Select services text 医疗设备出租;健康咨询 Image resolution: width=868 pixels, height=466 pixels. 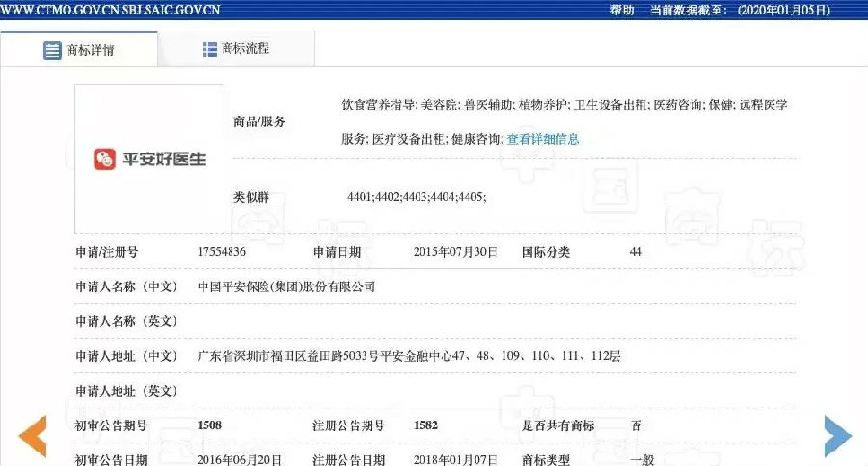(x=437, y=139)
